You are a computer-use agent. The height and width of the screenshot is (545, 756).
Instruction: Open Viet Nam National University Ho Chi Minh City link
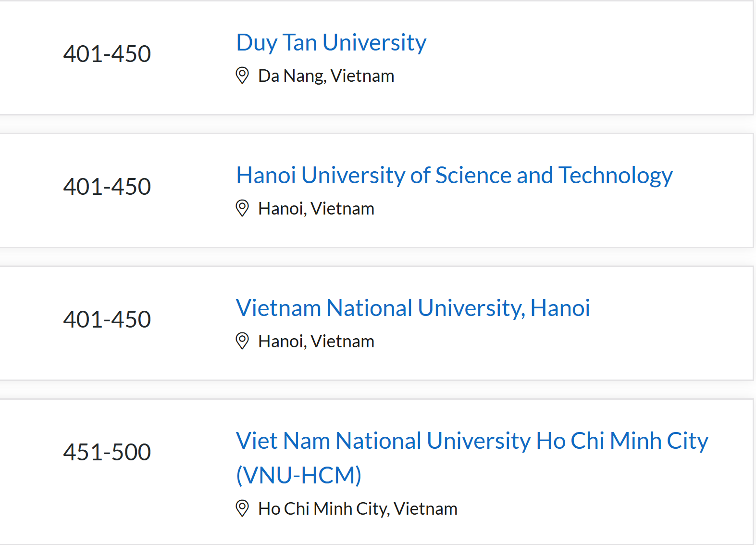(x=471, y=441)
